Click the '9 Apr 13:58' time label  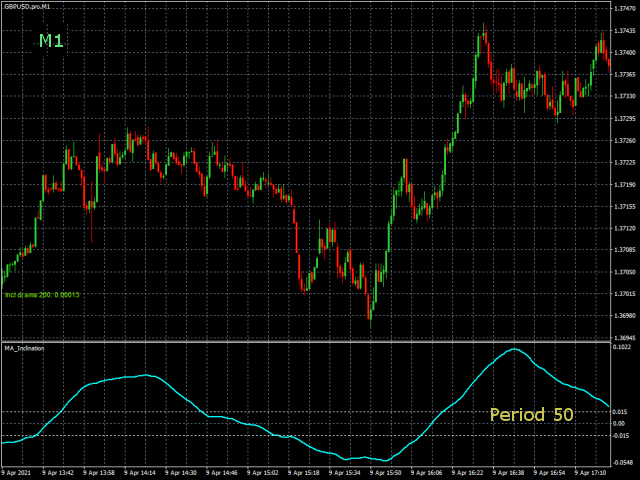pyautogui.click(x=99, y=473)
